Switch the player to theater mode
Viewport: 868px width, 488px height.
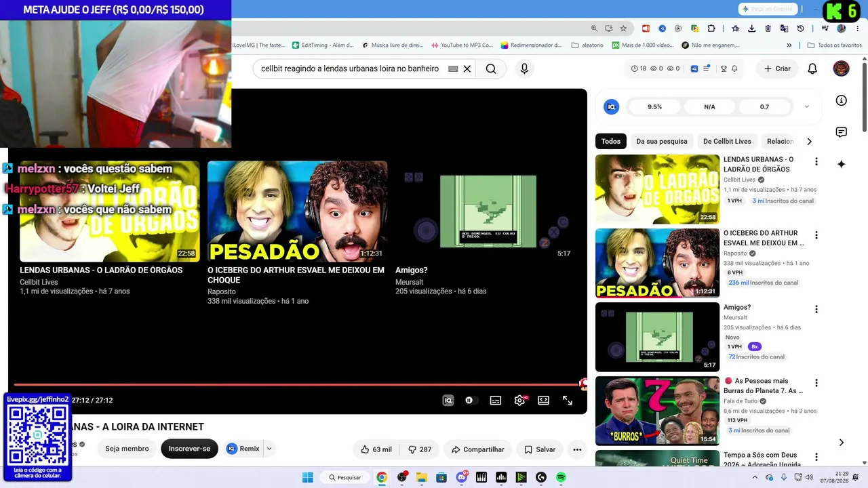(x=543, y=401)
